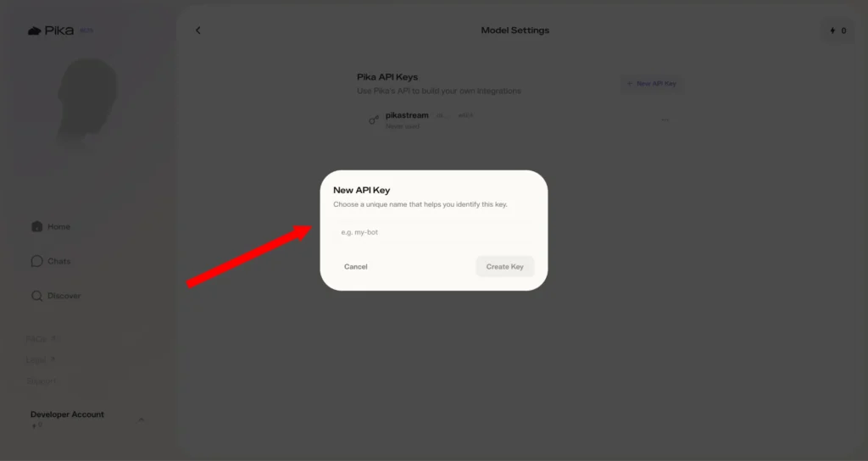
Task: Open the Developer Account menu
Action: click(x=68, y=415)
